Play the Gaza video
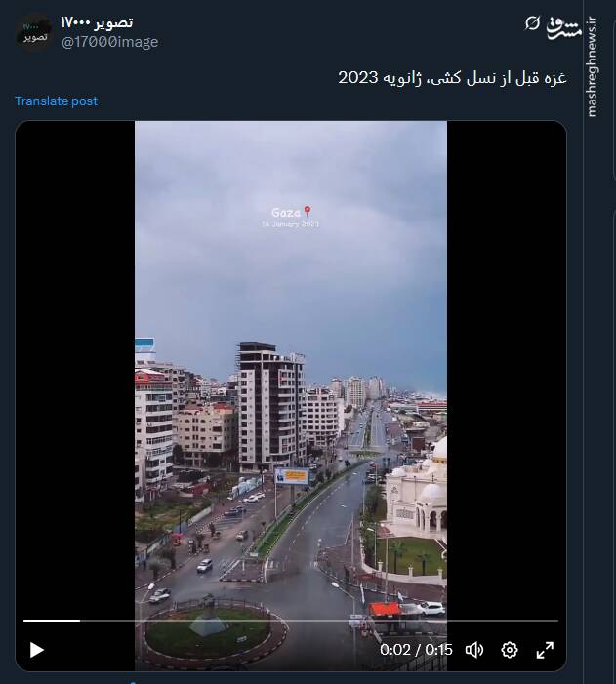The height and width of the screenshot is (684, 616). click(x=37, y=650)
